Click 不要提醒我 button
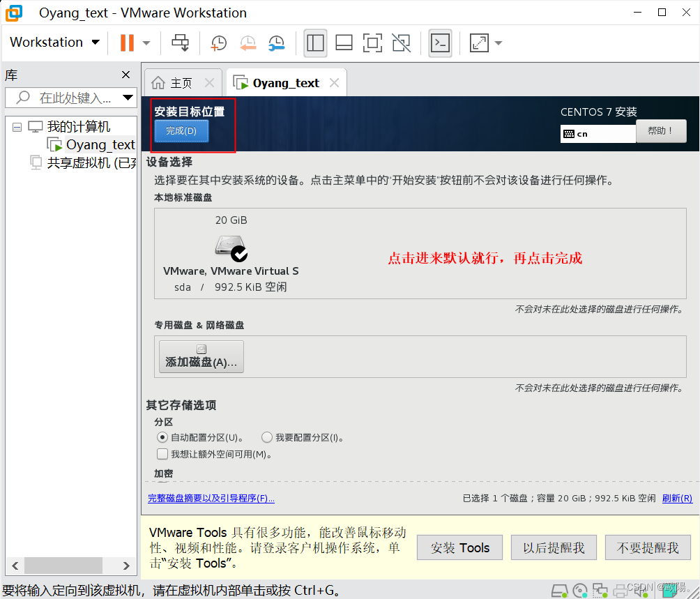The image size is (700, 599). pyautogui.click(x=648, y=547)
